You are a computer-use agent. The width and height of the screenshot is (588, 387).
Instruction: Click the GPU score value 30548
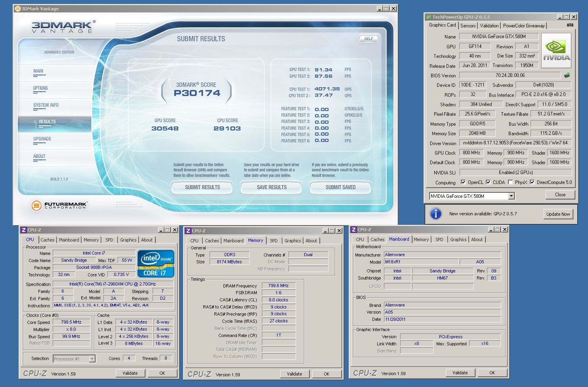coord(165,128)
